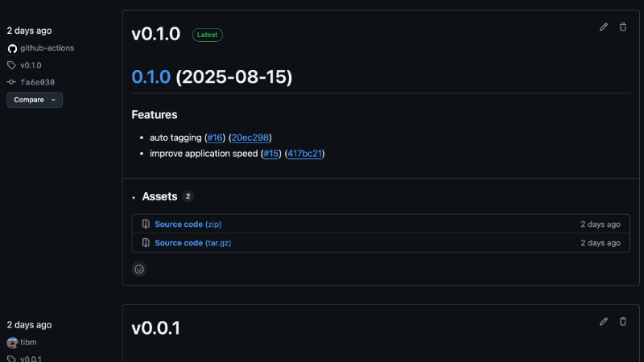Click the tag icon beside v0.1.0

click(x=11, y=65)
